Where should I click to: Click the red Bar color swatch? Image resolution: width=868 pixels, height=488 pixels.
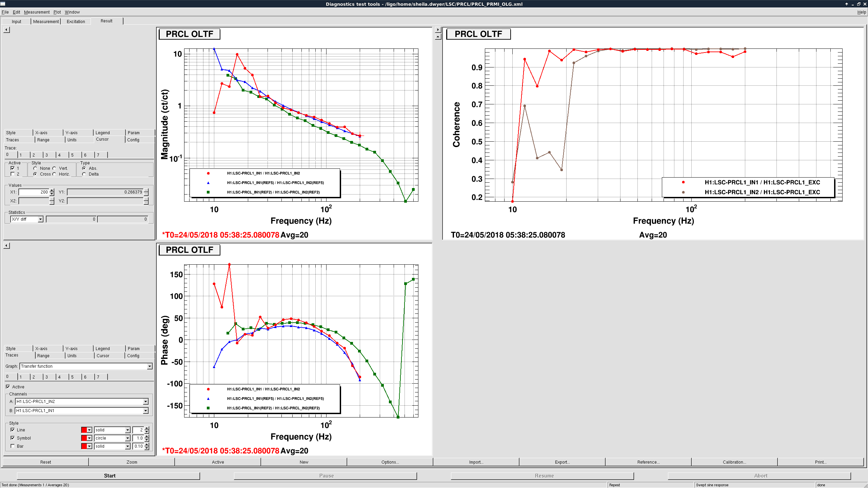(84, 446)
